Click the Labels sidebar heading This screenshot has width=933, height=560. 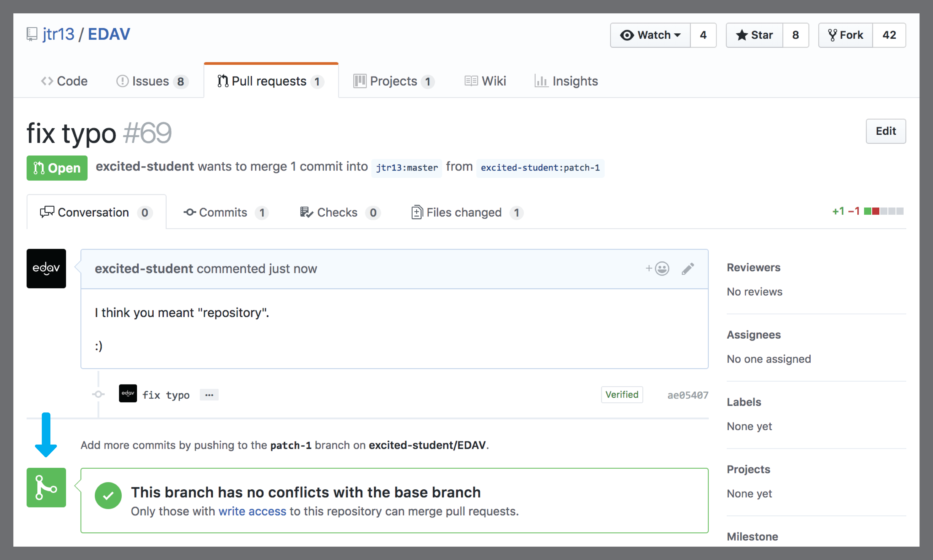coord(744,402)
